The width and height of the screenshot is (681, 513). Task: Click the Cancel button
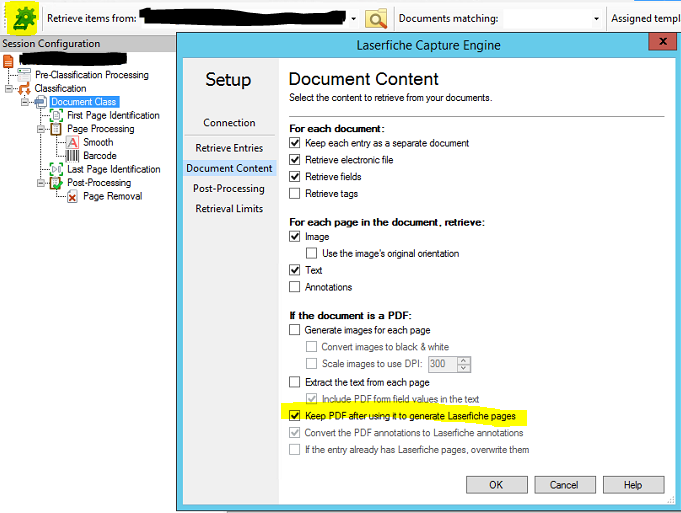[565, 485]
